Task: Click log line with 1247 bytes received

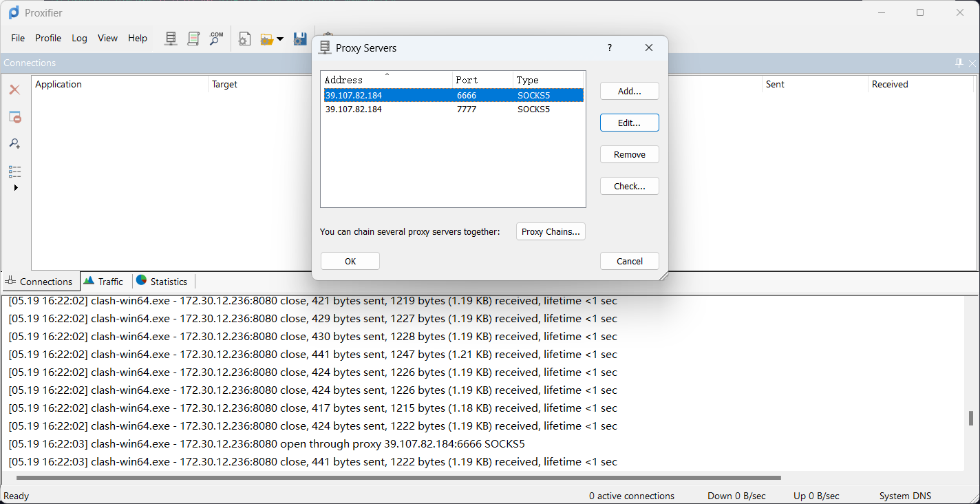Action: [313, 355]
